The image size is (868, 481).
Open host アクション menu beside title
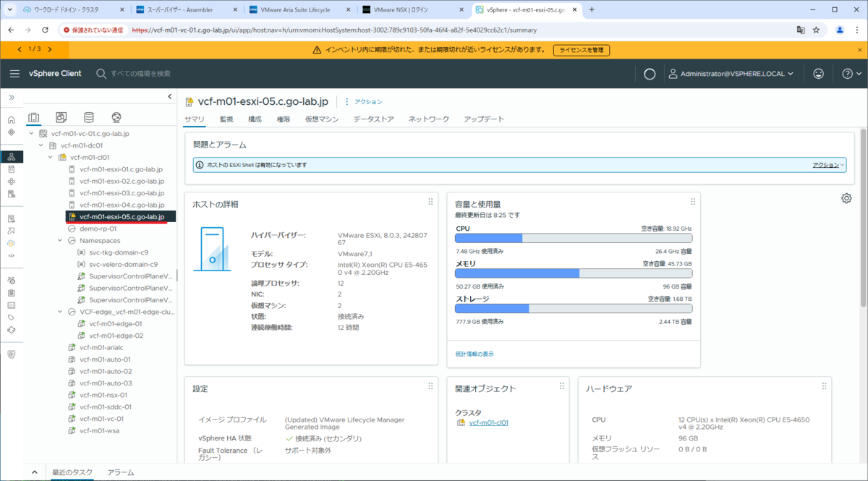[x=364, y=102]
